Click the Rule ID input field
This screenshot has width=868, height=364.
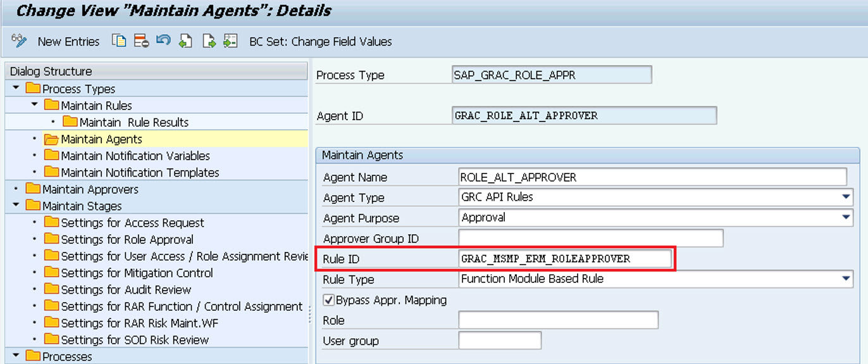click(566, 259)
